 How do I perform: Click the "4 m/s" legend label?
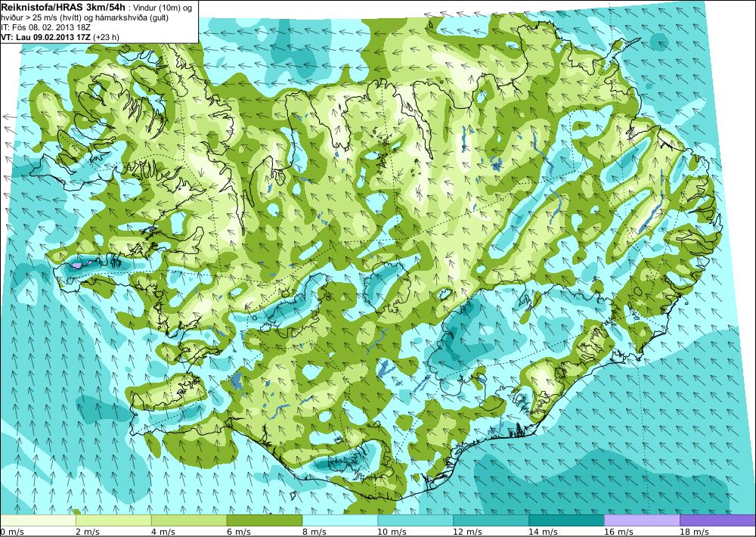tap(164, 532)
